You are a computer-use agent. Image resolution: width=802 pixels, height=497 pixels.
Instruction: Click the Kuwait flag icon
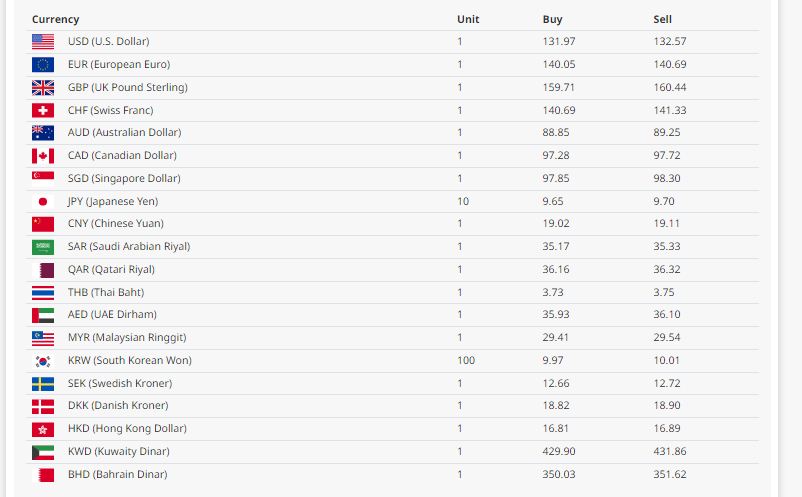(43, 452)
